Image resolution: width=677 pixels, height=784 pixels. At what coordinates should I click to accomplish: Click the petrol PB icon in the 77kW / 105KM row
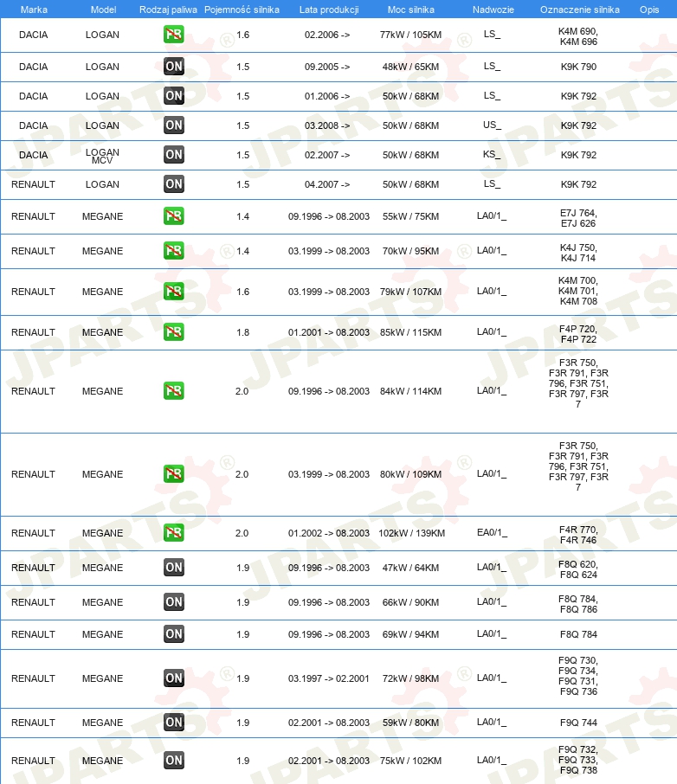pyautogui.click(x=174, y=35)
